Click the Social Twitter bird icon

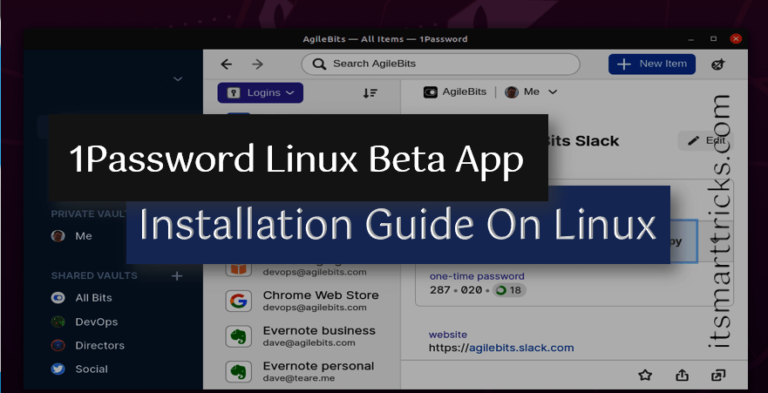58,369
